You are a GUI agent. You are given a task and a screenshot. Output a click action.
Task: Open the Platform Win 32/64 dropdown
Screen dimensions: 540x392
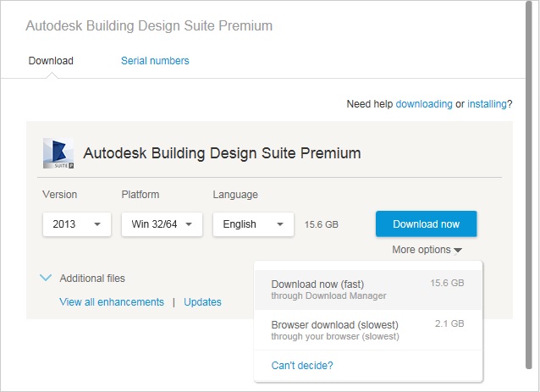click(x=162, y=224)
